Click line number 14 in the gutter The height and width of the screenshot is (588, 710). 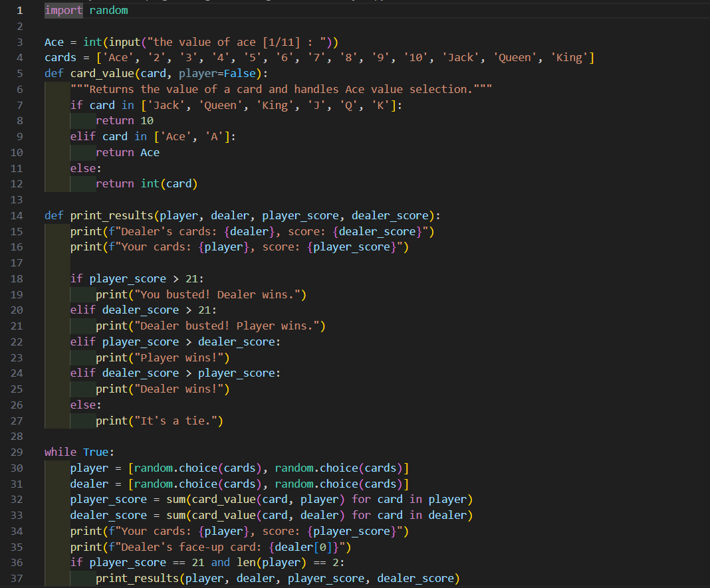coord(17,215)
